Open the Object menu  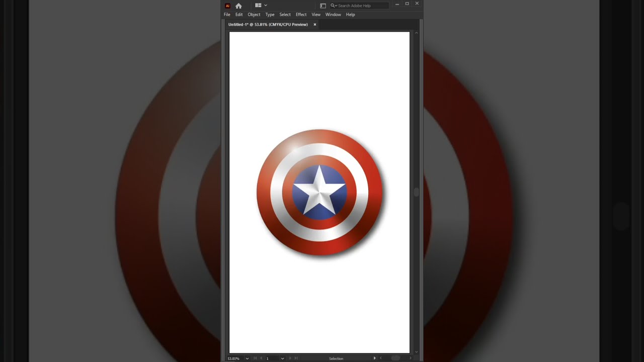pyautogui.click(x=254, y=15)
